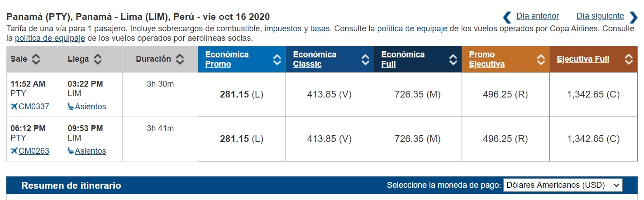Sort flights by Sale departure time arrows
The image size is (644, 200).
(x=36, y=59)
